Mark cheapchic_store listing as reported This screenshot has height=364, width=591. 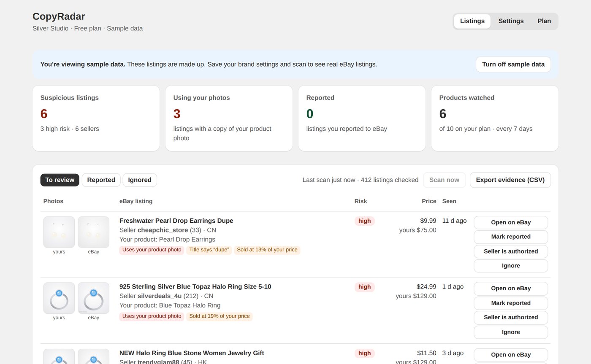point(511,237)
